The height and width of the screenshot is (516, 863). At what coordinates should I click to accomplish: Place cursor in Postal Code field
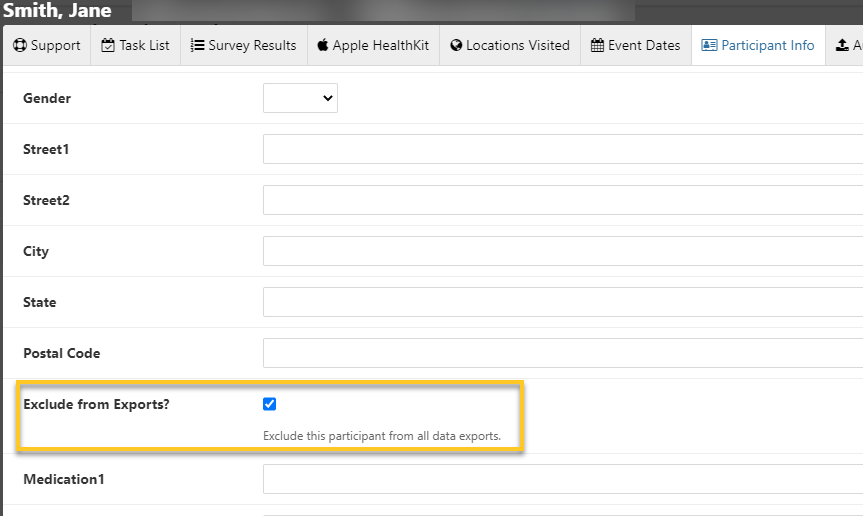coord(562,353)
